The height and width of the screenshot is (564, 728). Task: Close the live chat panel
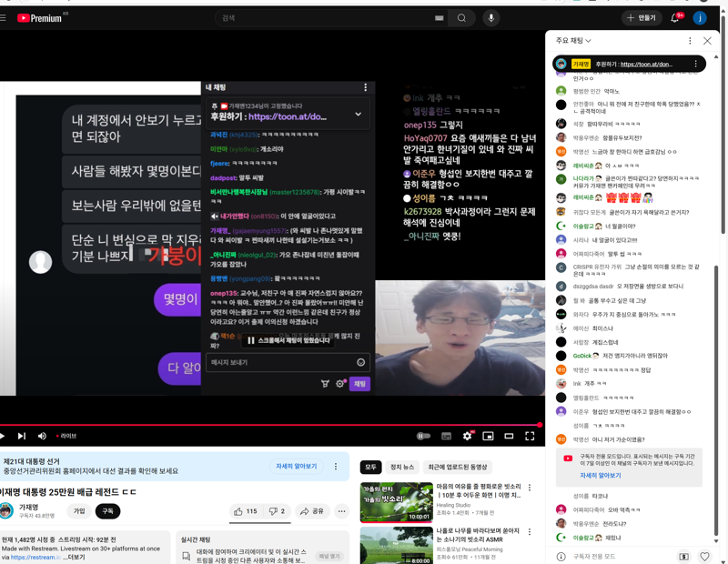click(x=707, y=41)
